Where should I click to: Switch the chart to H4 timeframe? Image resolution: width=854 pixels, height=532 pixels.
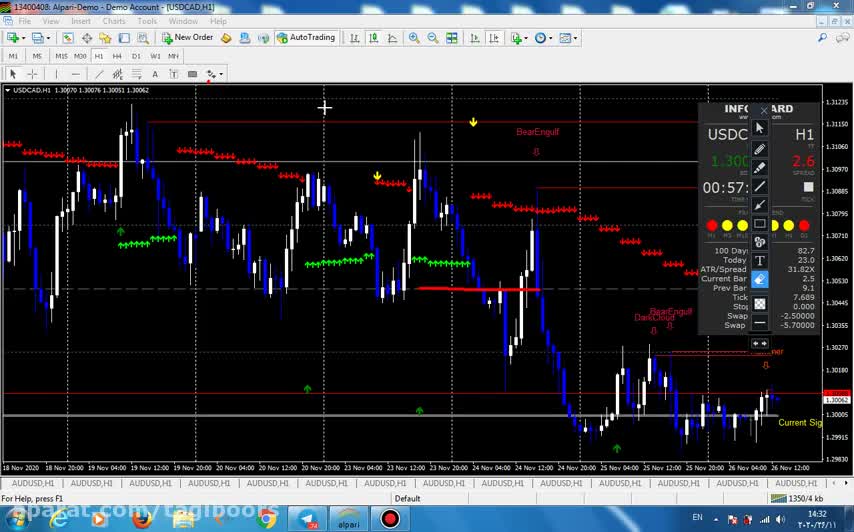click(x=117, y=56)
